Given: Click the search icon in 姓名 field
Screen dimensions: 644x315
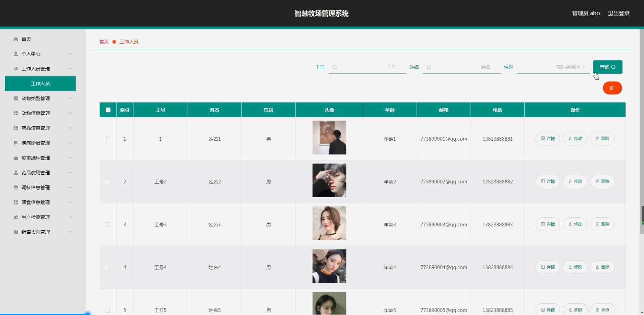Looking at the screenshot, I should point(429,67).
